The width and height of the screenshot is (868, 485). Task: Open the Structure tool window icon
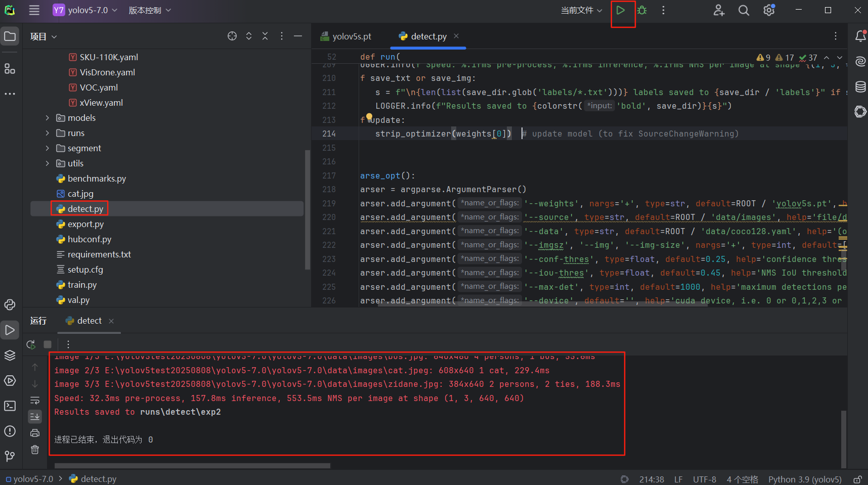10,69
